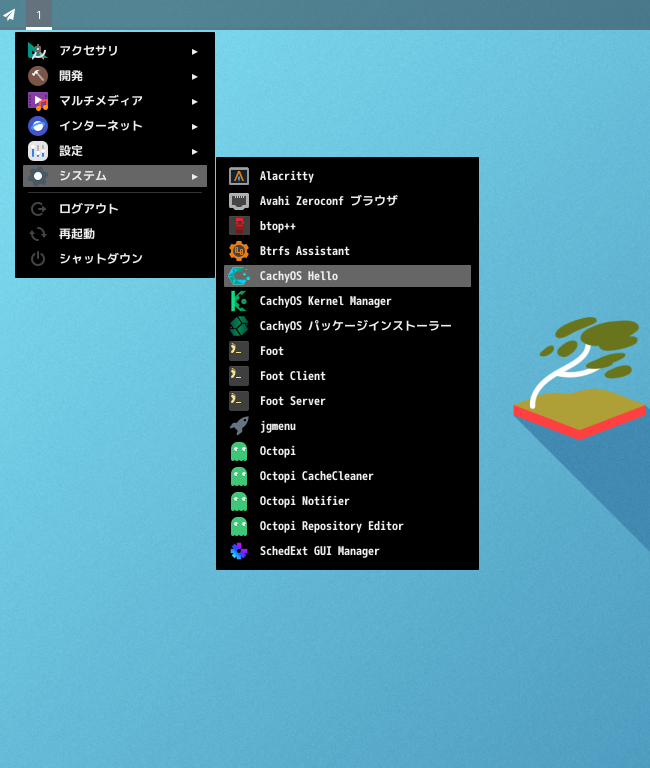Launch Octopi Repository Editor
Screen dimensions: 650x768
click(x=347, y=526)
